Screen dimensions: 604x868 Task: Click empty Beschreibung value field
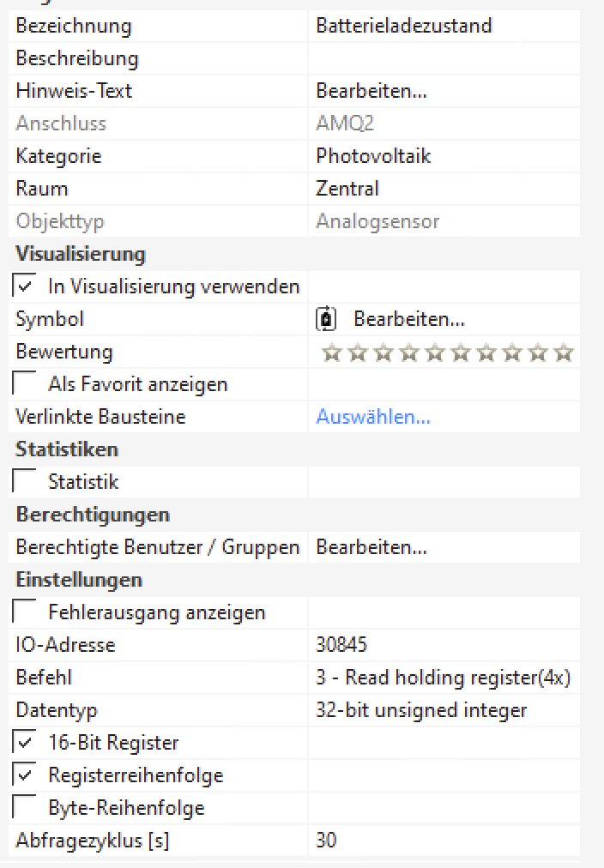(444, 58)
